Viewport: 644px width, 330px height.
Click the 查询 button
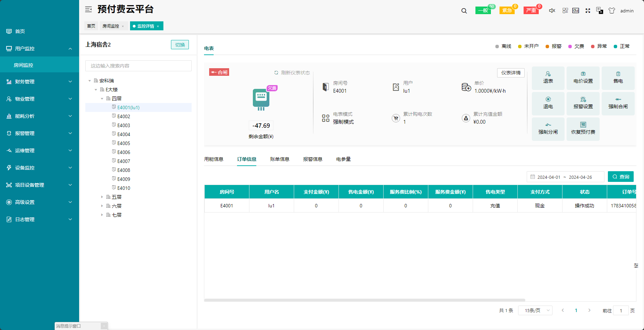click(x=621, y=177)
